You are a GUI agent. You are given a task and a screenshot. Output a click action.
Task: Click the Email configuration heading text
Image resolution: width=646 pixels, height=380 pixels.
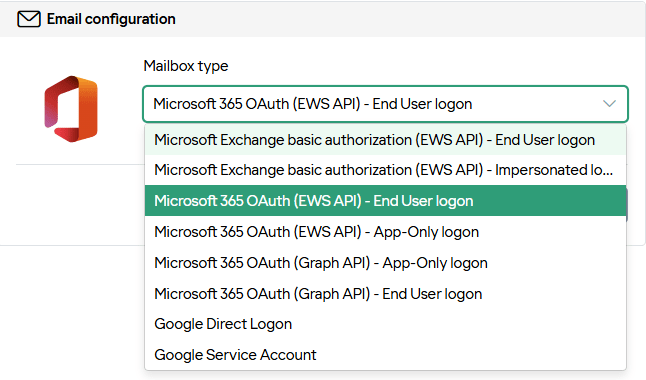pyautogui.click(x=111, y=19)
